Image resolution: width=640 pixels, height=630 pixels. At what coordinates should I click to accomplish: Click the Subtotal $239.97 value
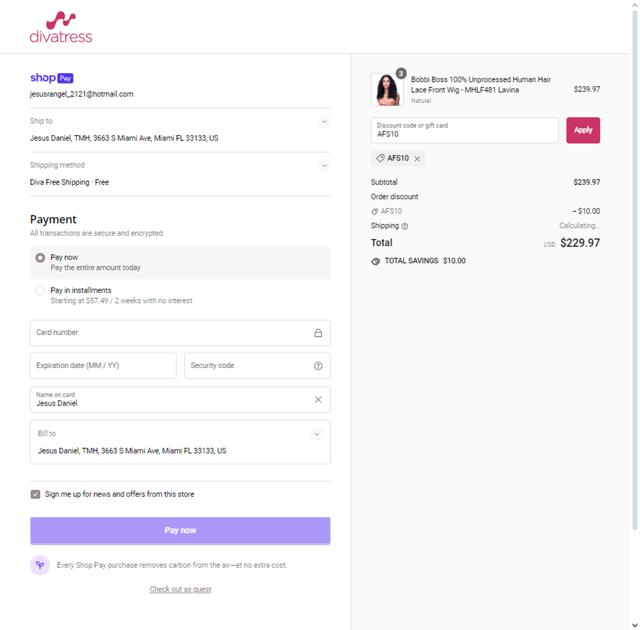coord(587,182)
